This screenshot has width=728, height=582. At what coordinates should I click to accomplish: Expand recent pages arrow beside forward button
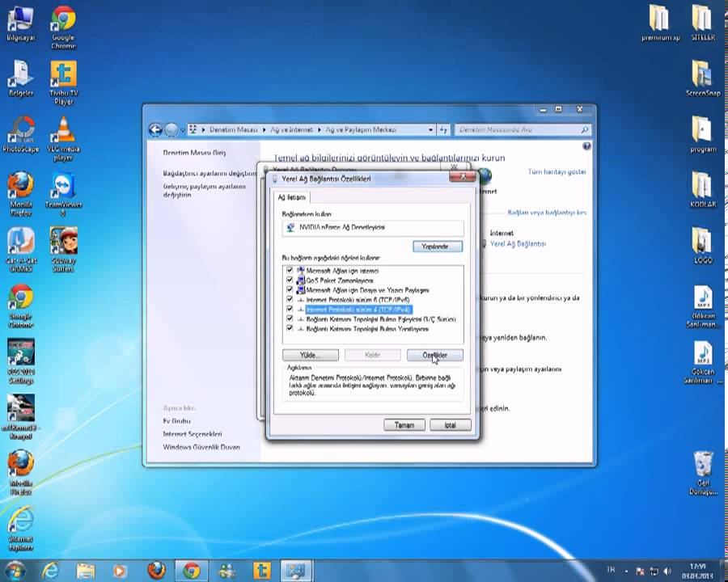(183, 130)
